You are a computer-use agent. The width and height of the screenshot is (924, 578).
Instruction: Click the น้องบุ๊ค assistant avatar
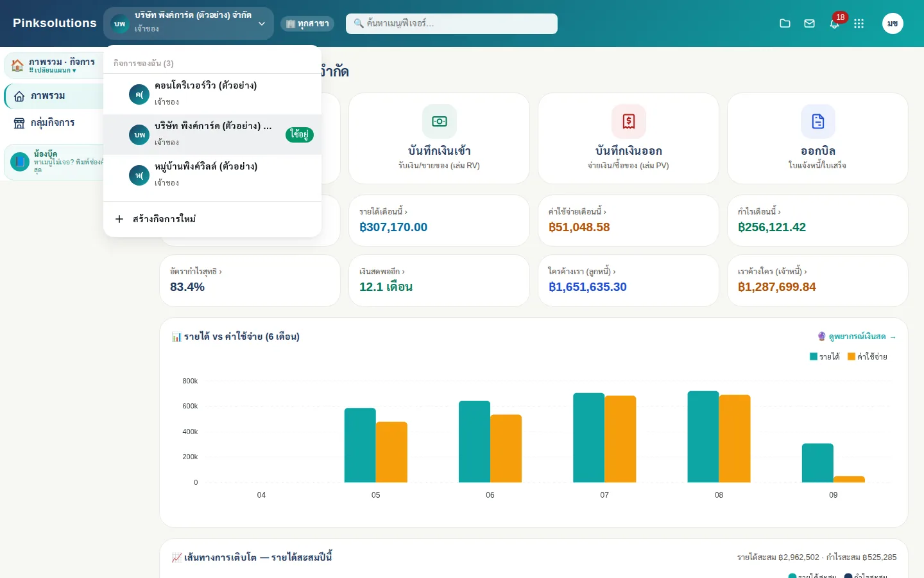20,162
